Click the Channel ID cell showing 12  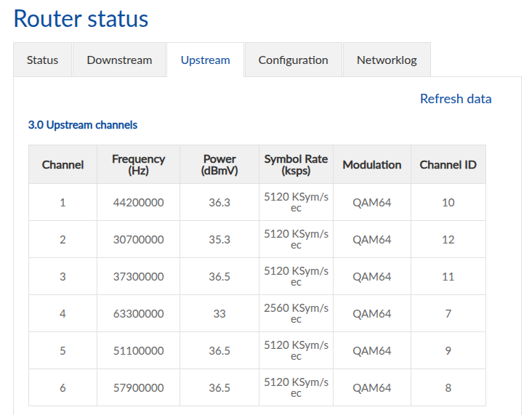point(448,240)
